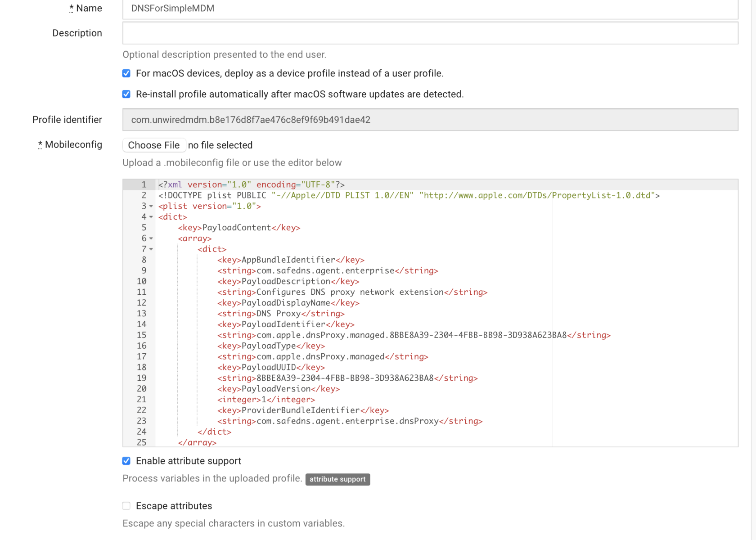This screenshot has width=756, height=540.
Task: Click the PayloadDescription key line
Action: pyautogui.click(x=288, y=281)
